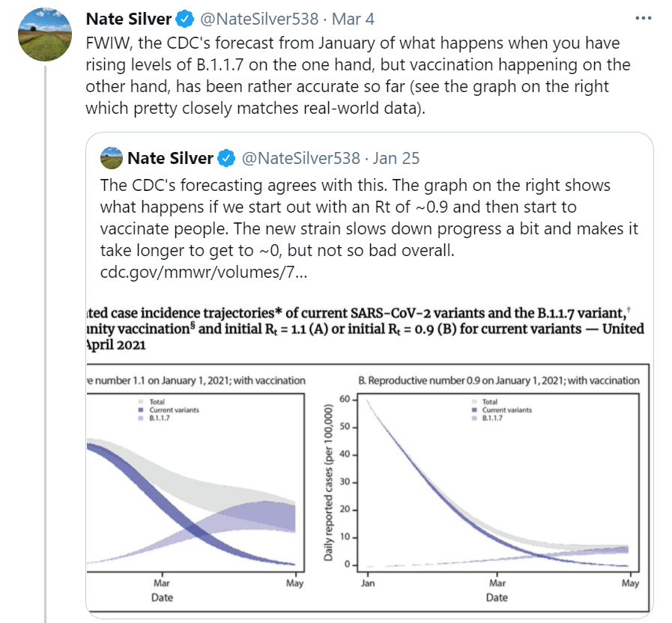Open the Nate Silver display name on the main tweet

point(129,19)
